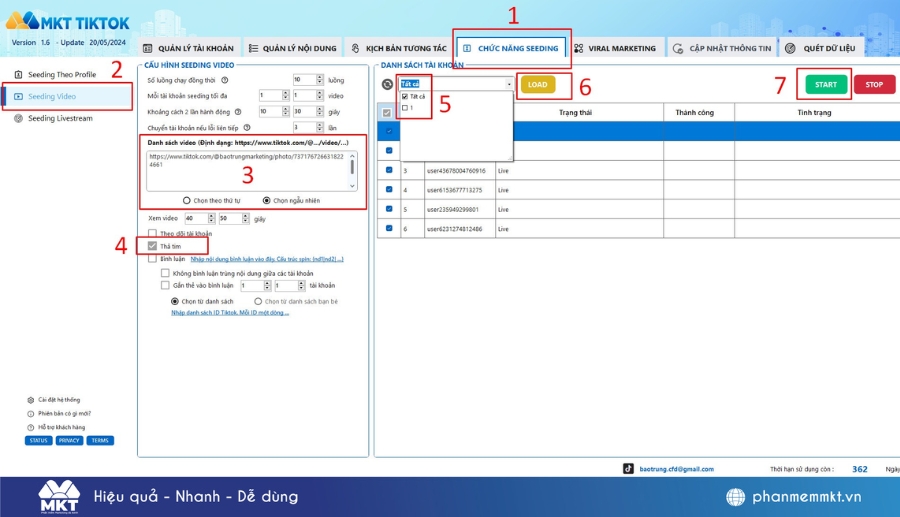This screenshot has height=517, width=900.
Task: Select the Chức Năng Seeding tab
Action: point(510,48)
